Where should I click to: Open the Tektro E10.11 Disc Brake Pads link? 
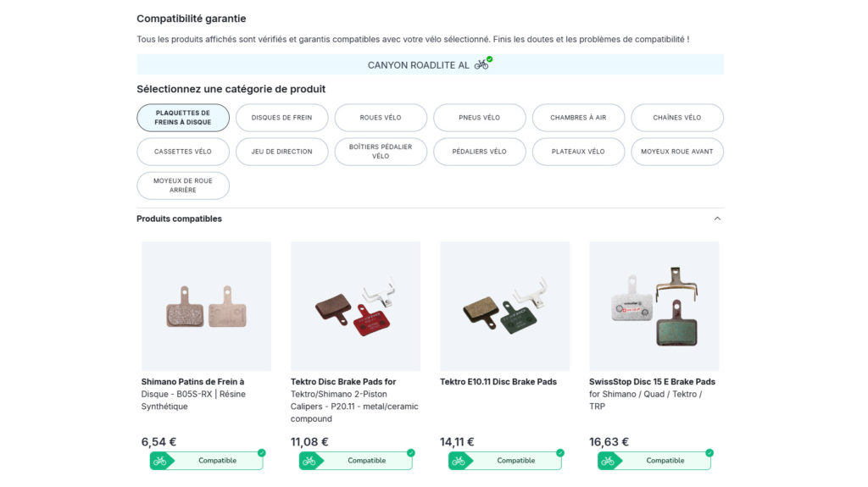point(498,382)
